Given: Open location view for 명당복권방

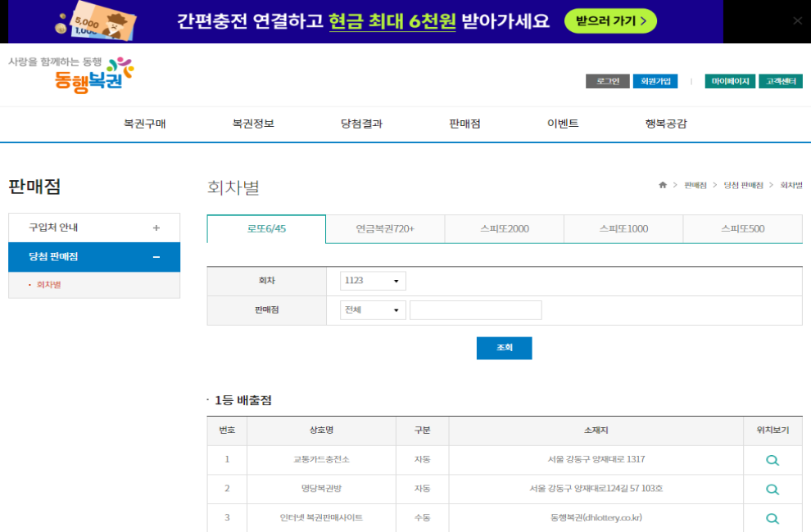Looking at the screenshot, I should (771, 489).
